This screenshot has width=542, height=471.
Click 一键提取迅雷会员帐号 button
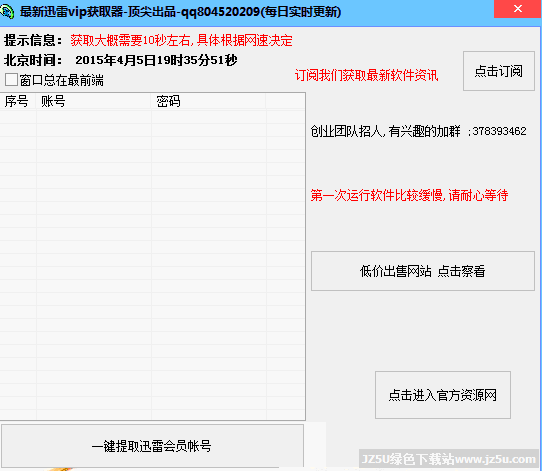pos(152,446)
